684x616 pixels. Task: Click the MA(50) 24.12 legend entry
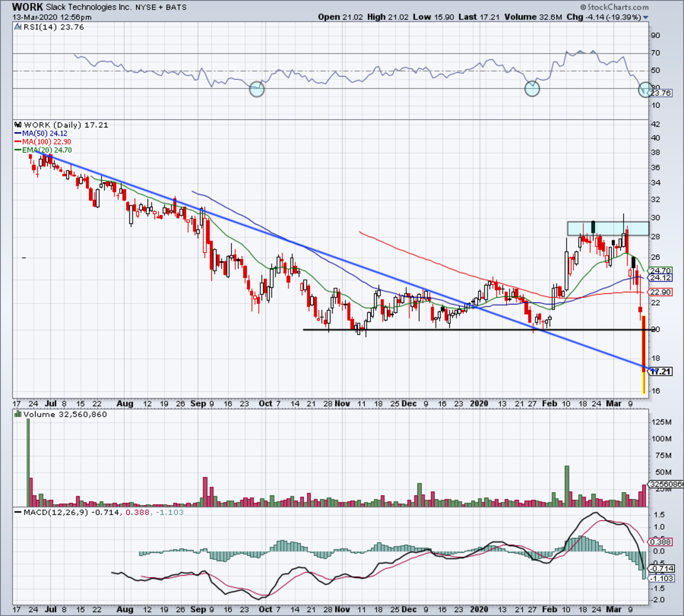[x=44, y=133]
